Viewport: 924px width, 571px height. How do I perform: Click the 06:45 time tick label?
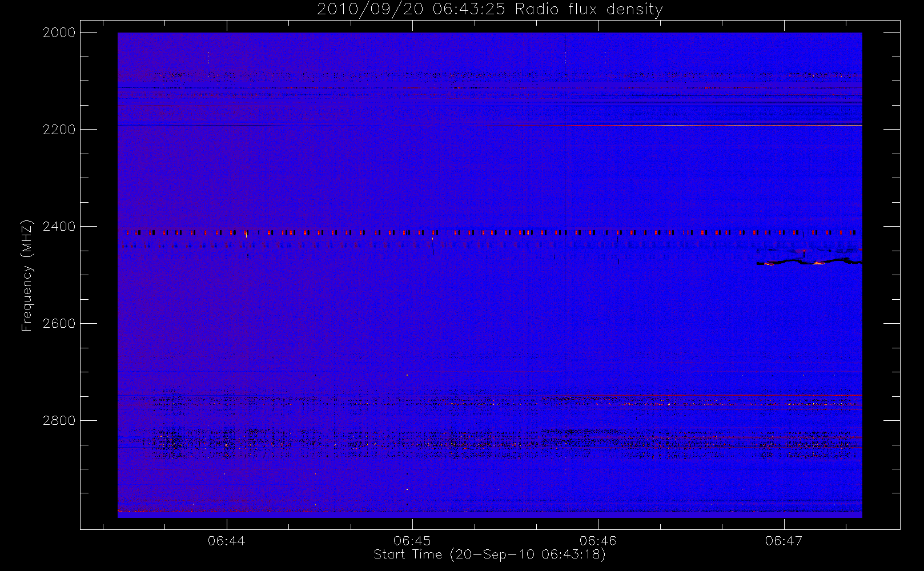point(412,541)
